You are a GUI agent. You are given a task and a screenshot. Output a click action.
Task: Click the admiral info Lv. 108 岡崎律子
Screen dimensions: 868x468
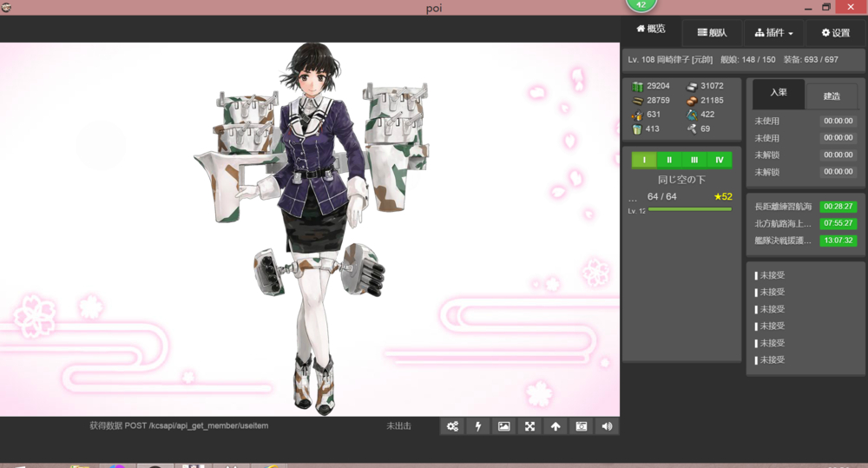tap(670, 60)
